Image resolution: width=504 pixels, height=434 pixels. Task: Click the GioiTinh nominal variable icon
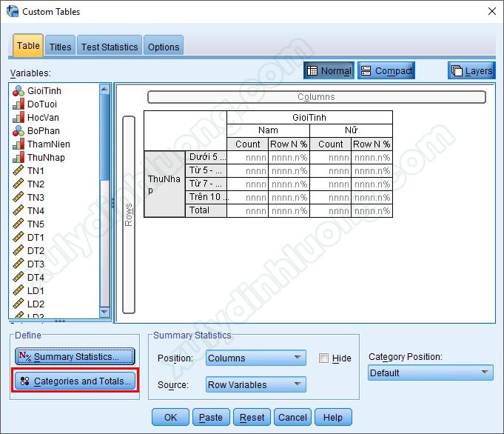tap(19, 91)
